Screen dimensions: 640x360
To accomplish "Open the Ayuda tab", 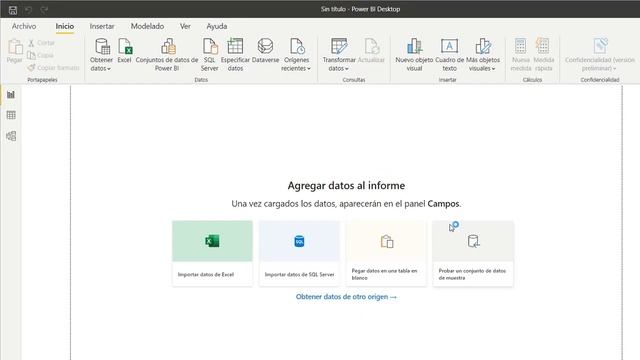I will tap(217, 26).
